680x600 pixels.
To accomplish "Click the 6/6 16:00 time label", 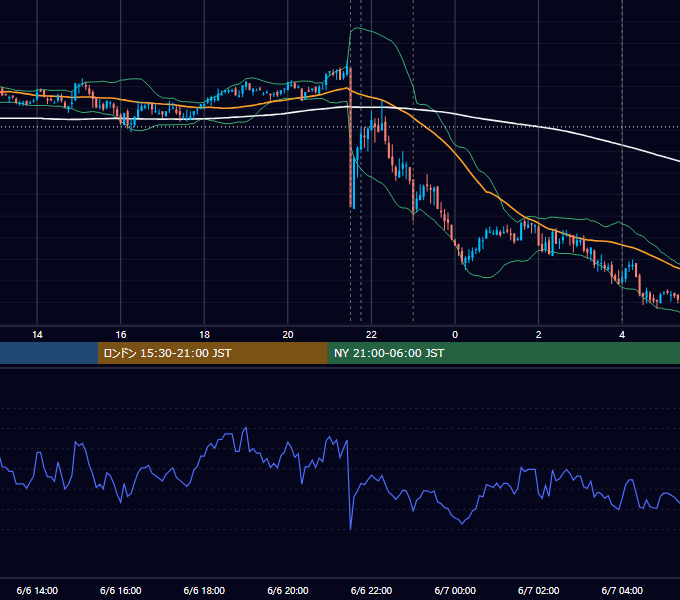I will 121,590.
